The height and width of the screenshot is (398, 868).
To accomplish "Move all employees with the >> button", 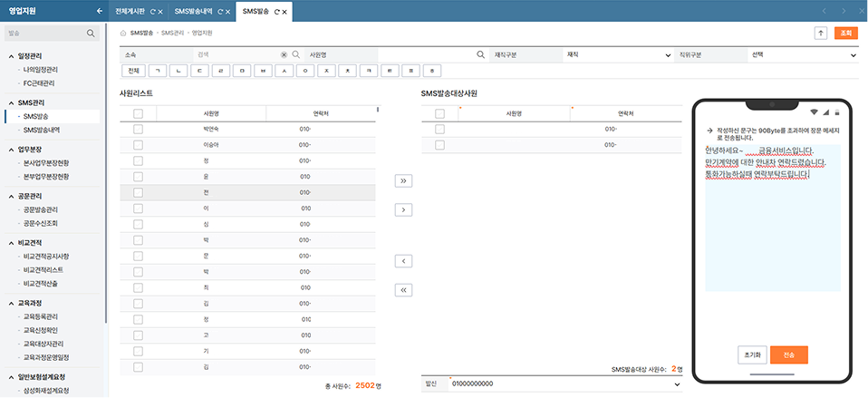I will [403, 180].
